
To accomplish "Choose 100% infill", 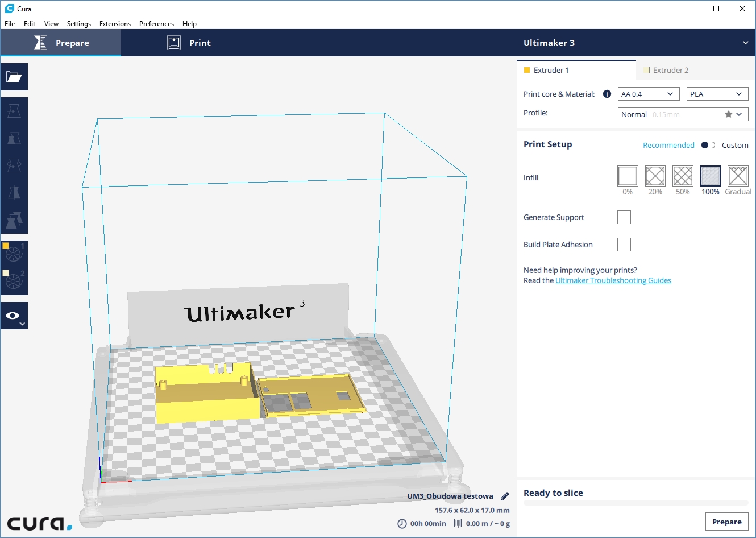I will click(711, 176).
